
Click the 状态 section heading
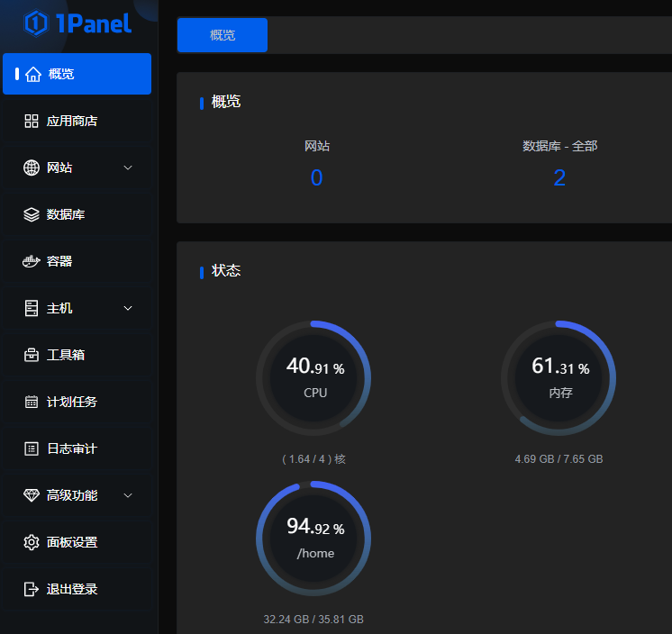coord(226,271)
